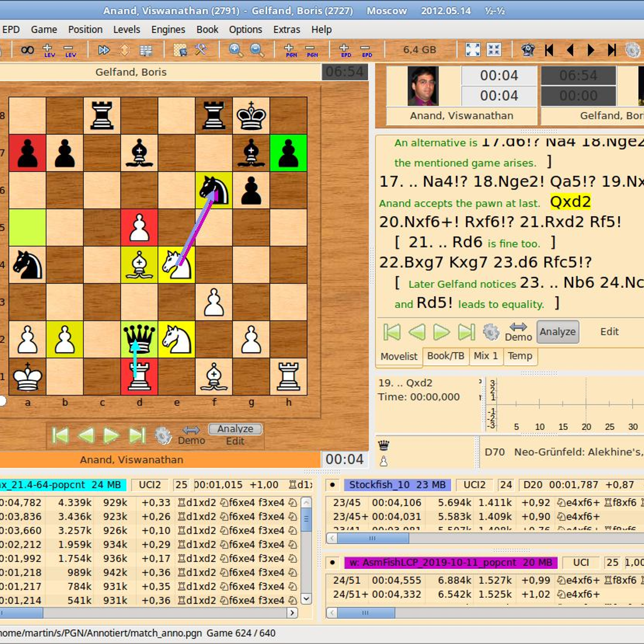Click the fast-forward autoplay icon in toolbar
The height and width of the screenshot is (644, 644).
coord(104,50)
